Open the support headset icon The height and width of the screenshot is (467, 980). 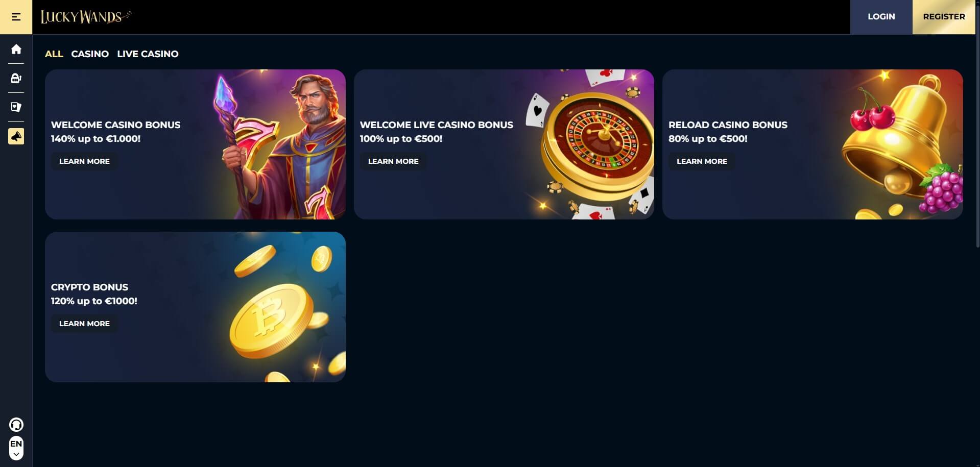pos(16,425)
